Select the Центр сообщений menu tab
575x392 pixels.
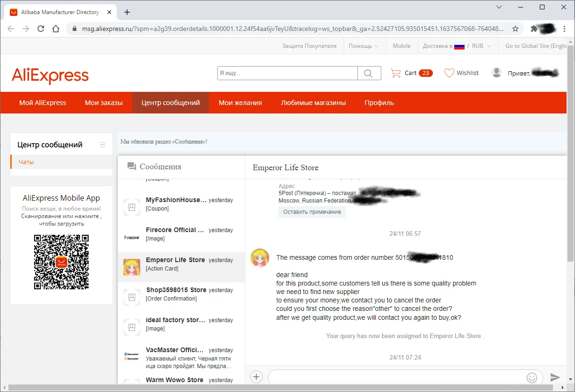[171, 103]
